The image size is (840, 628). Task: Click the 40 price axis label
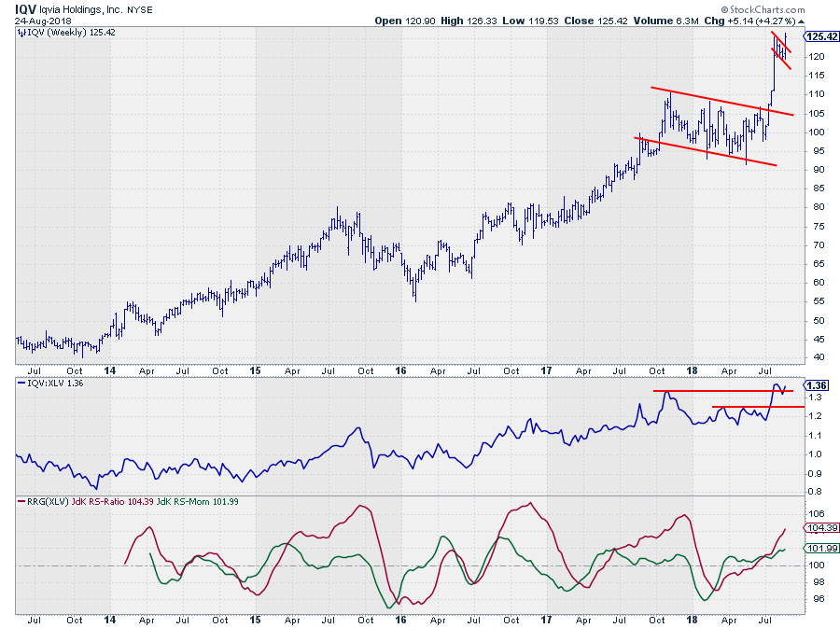click(819, 357)
